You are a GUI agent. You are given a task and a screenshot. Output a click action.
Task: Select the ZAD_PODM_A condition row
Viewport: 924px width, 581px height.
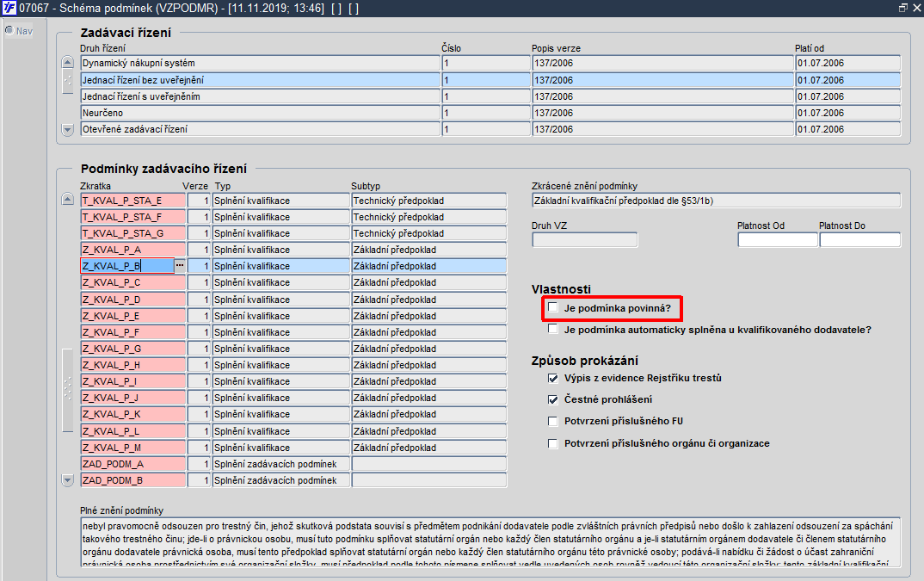tap(293, 464)
